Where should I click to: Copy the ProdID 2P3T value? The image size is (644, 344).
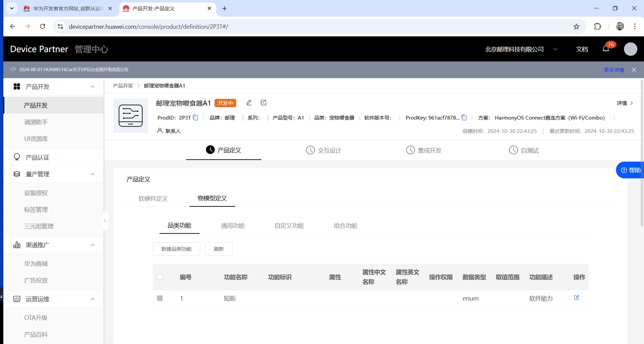coord(196,118)
